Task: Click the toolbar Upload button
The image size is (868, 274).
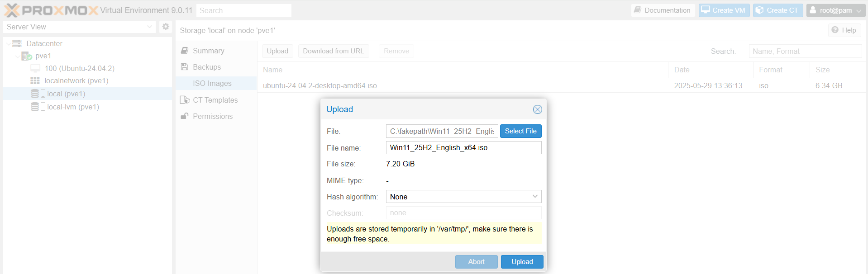Action: (277, 51)
